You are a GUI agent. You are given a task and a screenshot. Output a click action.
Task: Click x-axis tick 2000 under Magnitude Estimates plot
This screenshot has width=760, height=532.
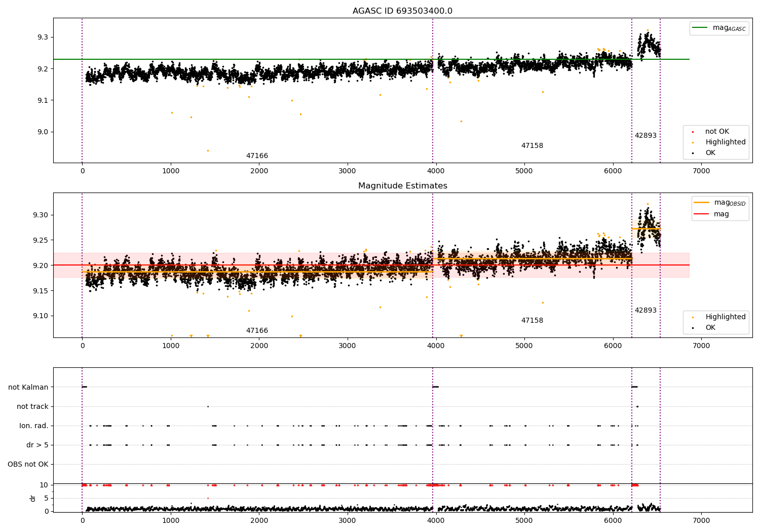259,346
